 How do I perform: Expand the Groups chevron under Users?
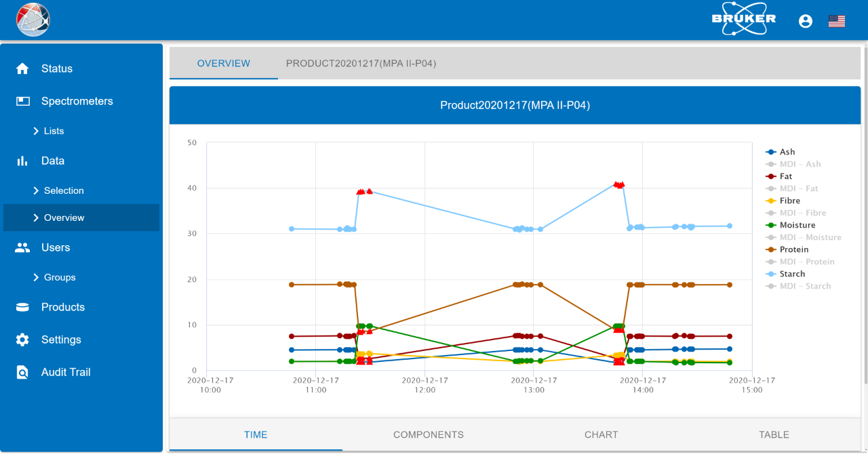[x=36, y=277]
